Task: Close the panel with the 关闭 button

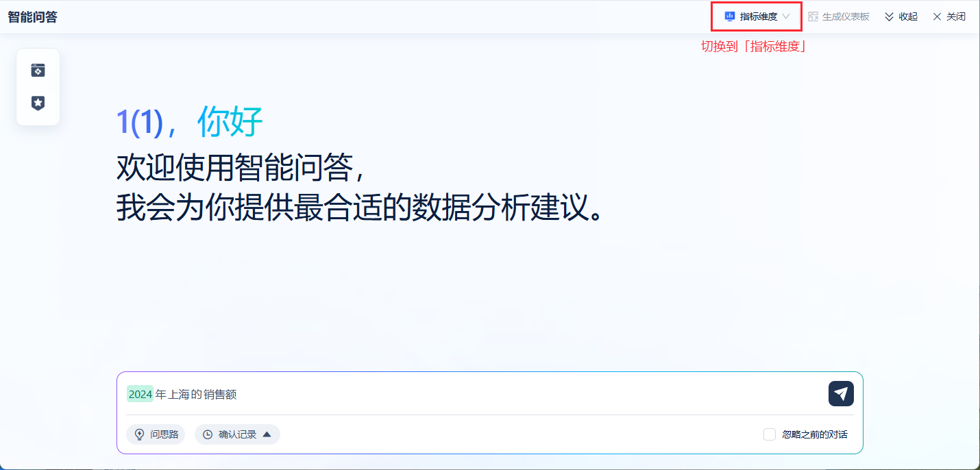Action: [949, 16]
